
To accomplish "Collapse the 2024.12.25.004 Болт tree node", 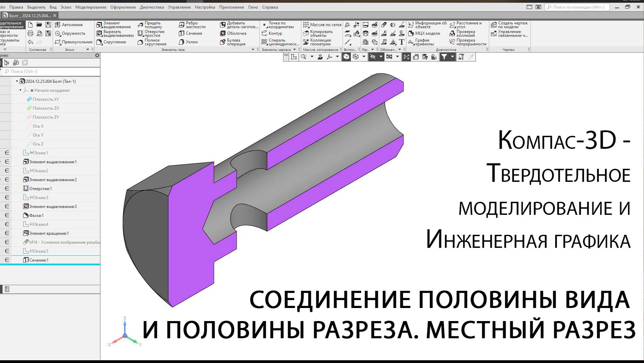I will click(17, 81).
